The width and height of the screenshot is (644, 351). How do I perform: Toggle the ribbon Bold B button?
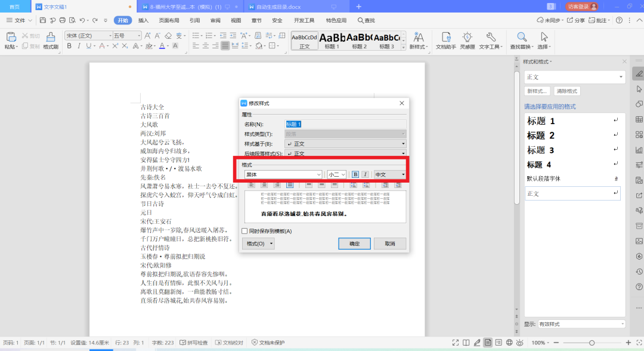[x=69, y=46]
